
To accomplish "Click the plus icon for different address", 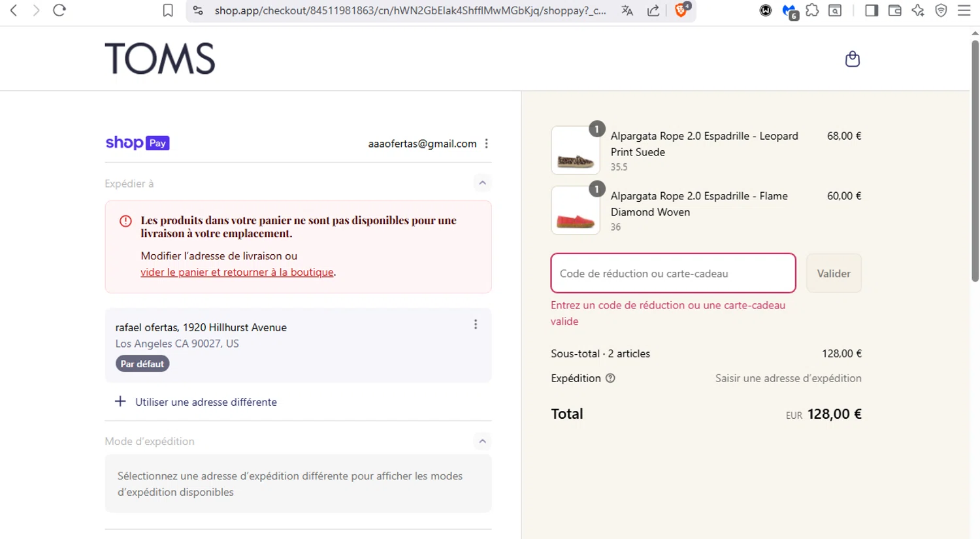I will click(120, 401).
